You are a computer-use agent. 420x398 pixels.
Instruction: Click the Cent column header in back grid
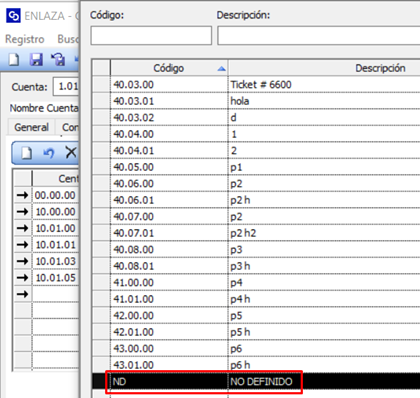pyautogui.click(x=56, y=179)
